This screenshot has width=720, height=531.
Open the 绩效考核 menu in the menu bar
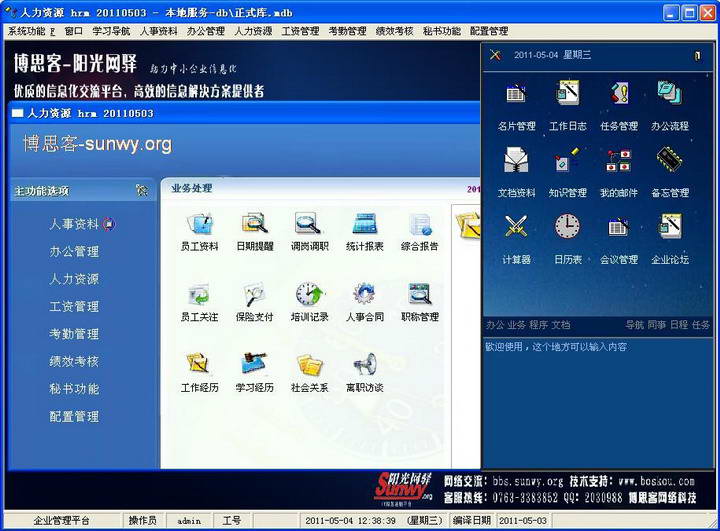point(394,31)
